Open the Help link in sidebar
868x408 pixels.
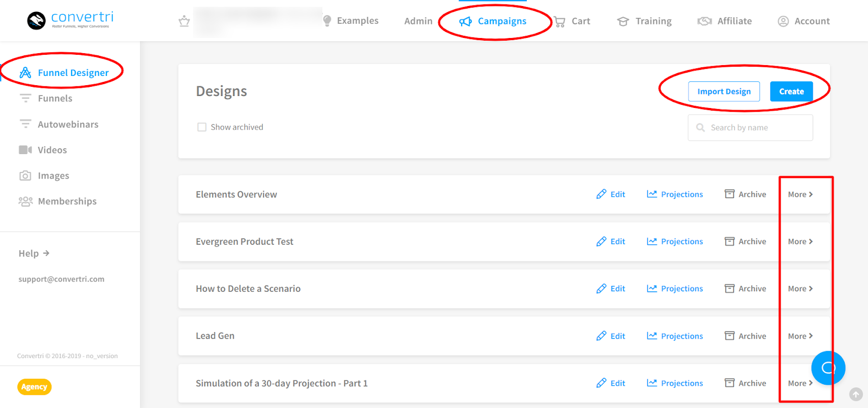click(x=34, y=253)
